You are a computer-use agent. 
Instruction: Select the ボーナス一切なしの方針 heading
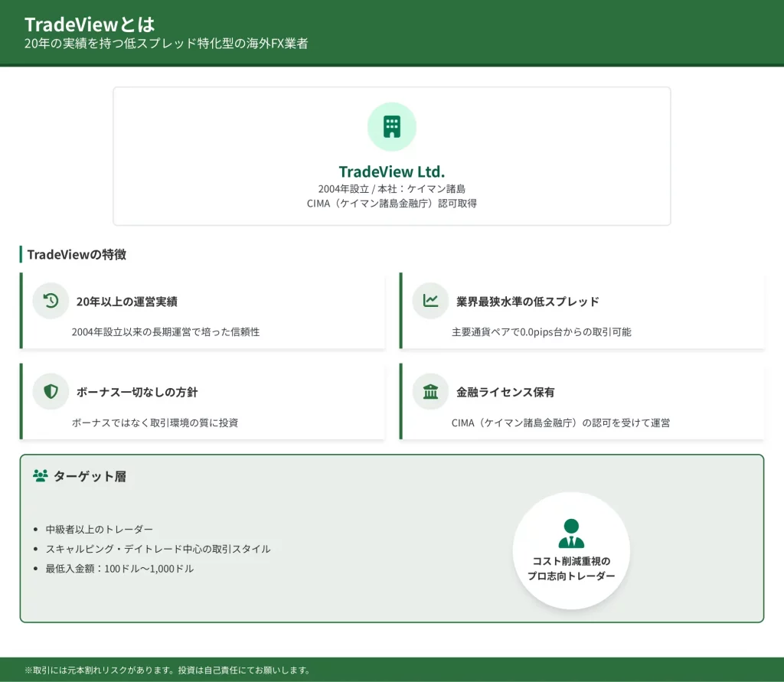pyautogui.click(x=136, y=392)
